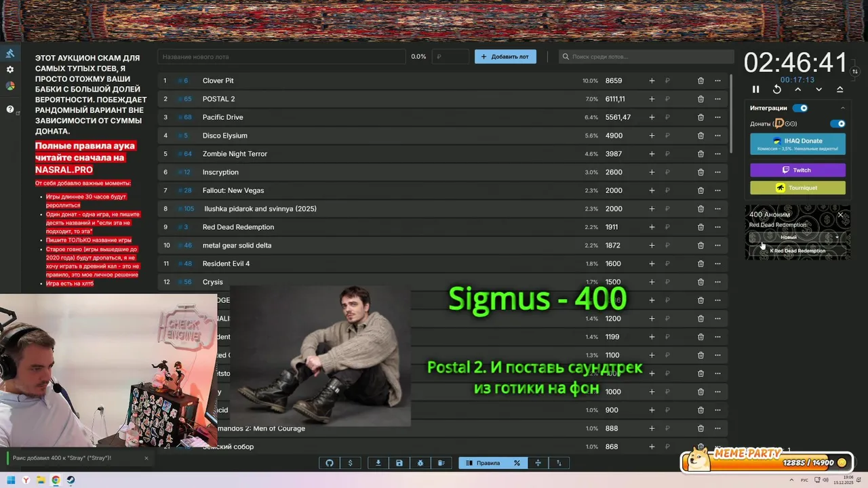Open the GitHub icon in bottom toolbar
The width and height of the screenshot is (868, 488).
coord(330,463)
